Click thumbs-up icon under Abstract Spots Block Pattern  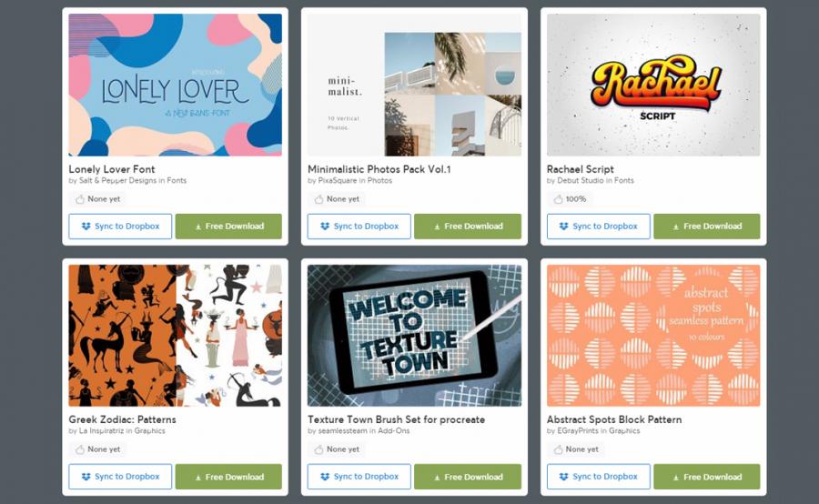point(559,449)
